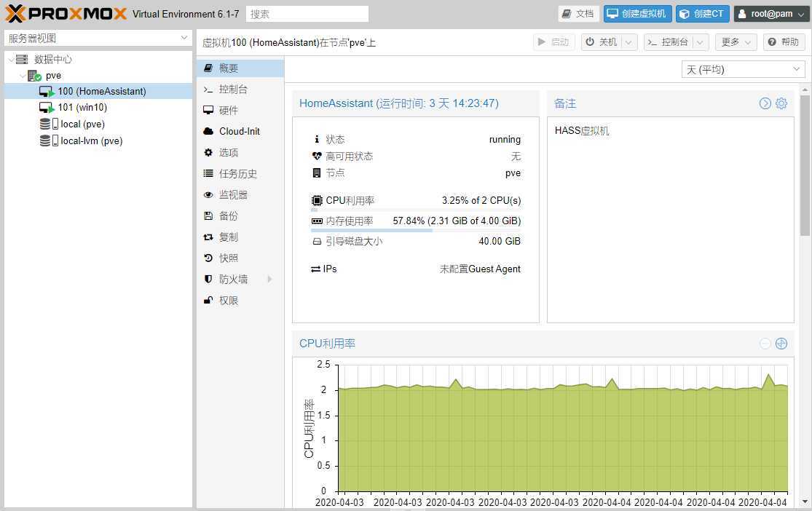Viewport: 812px width, 511px height.
Task: Open the root@pam user menu
Action: (x=772, y=13)
